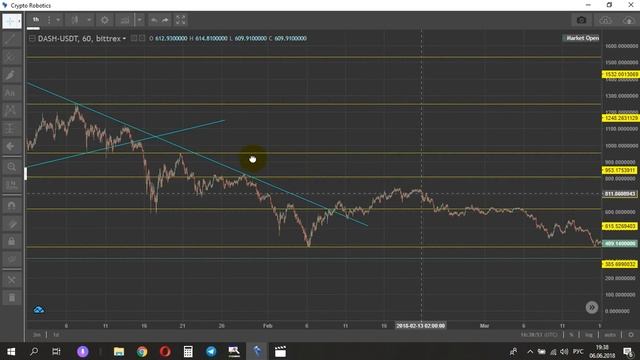Select the text annotation tool
The image size is (640, 360).
(x=11, y=93)
